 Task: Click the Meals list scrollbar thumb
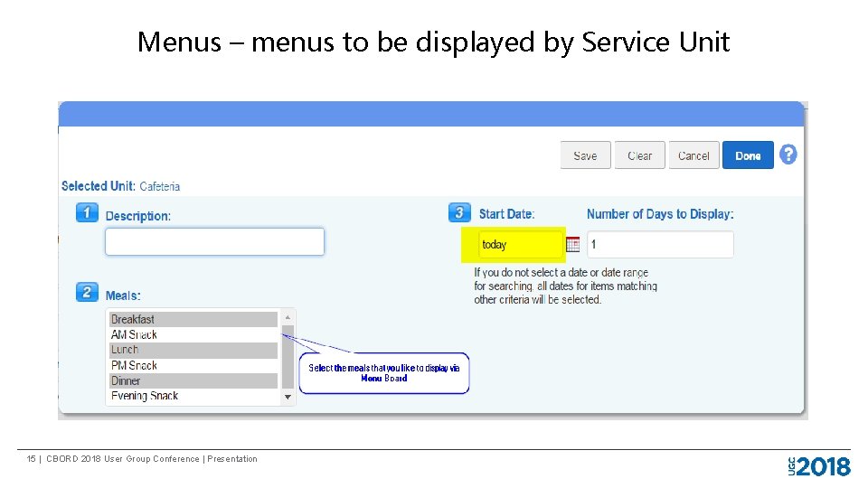coord(288,357)
